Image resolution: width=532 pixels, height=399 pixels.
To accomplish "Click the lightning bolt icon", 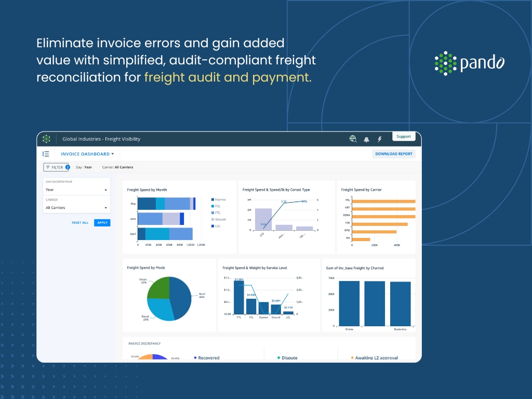I will [x=380, y=139].
